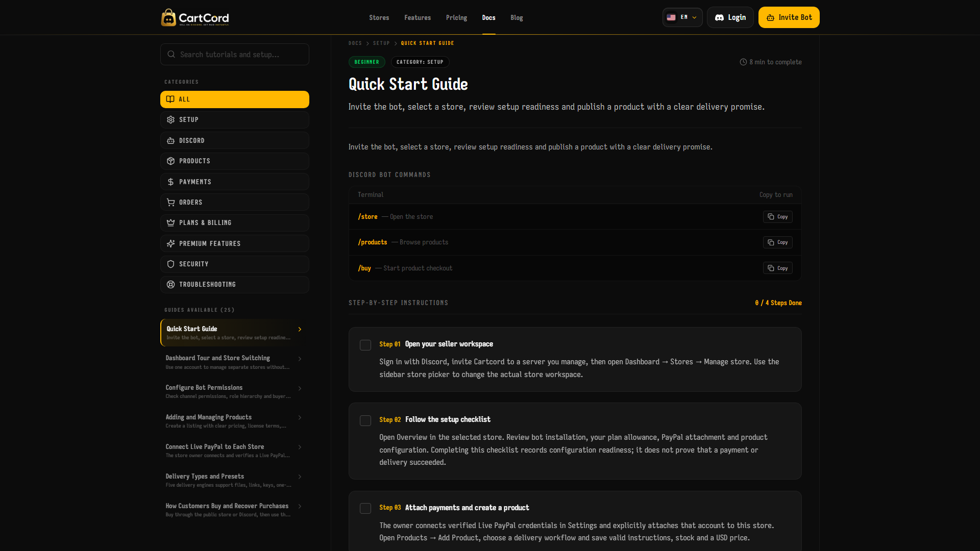The height and width of the screenshot is (551, 980).
Task: Open the EN language dropdown
Action: point(682,17)
